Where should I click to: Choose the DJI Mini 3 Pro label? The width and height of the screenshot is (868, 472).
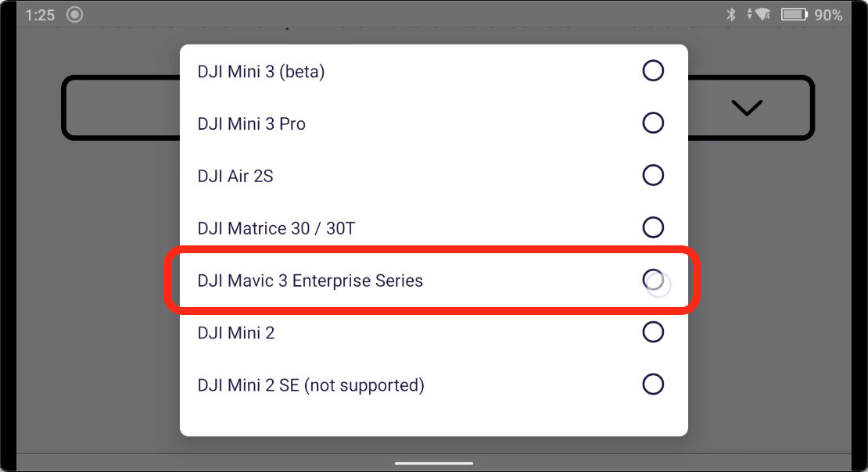(x=252, y=124)
